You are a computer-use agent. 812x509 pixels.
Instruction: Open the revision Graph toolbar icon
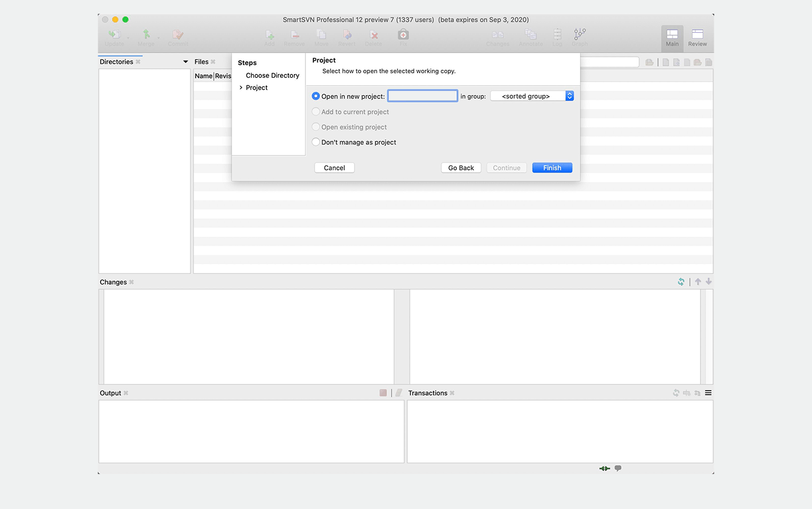coord(580,34)
